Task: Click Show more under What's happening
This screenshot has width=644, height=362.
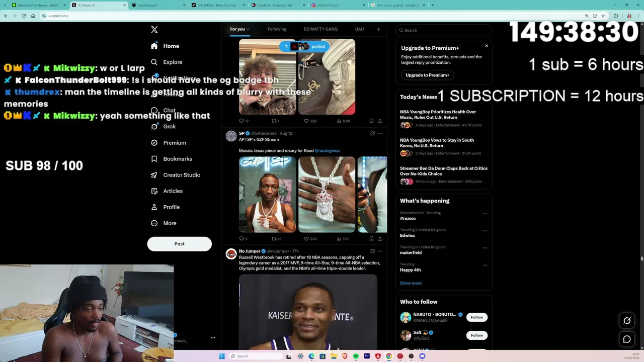Action: 411,283
